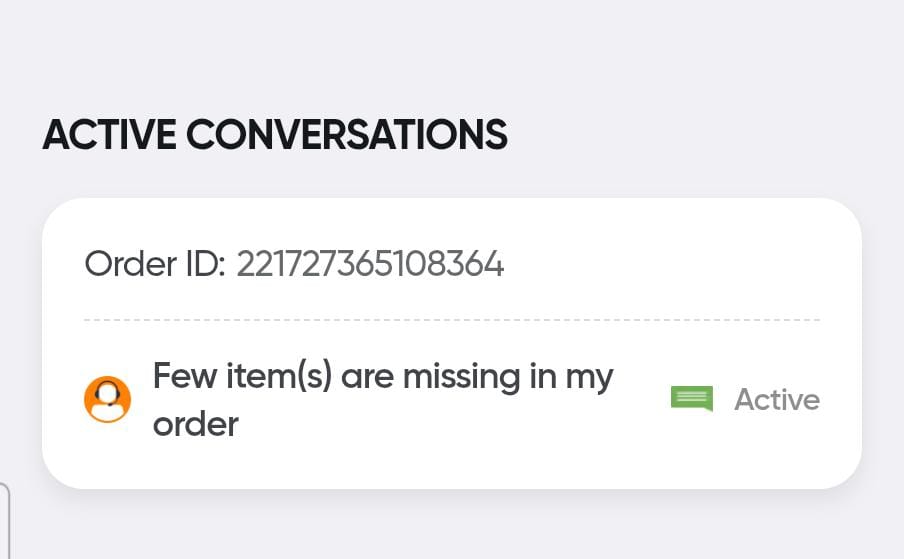
Task: Click the dashed divider inside the card
Action: click(451, 320)
